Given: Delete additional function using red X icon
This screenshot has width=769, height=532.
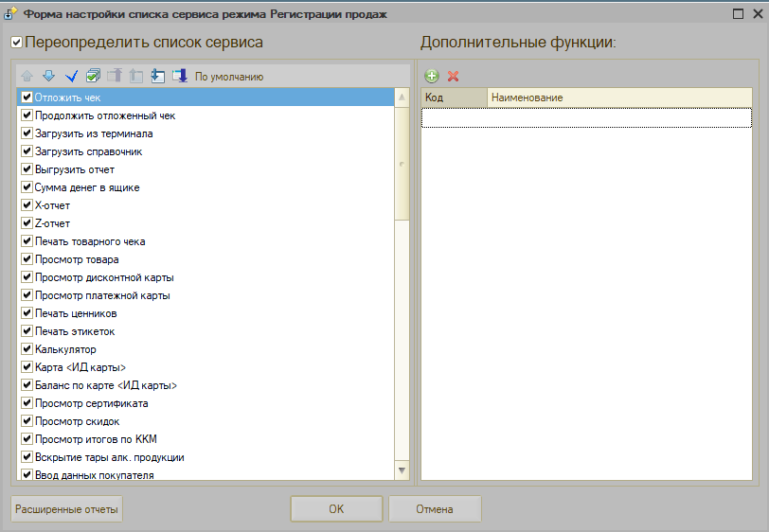Looking at the screenshot, I should pos(454,76).
